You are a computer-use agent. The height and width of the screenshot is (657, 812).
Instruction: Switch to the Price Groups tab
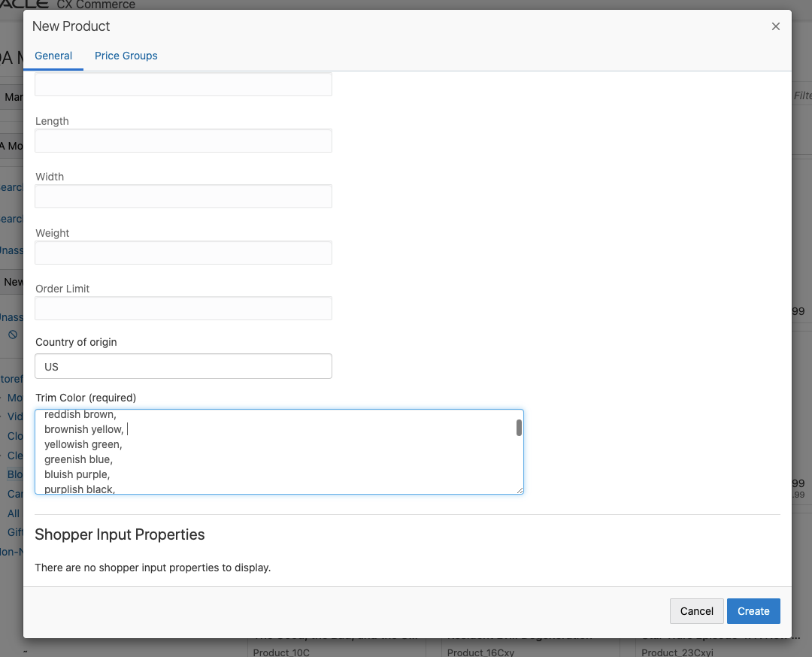pos(126,56)
